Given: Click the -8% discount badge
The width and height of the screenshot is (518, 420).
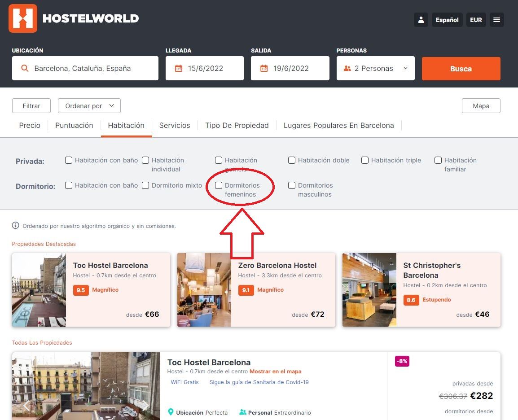Looking at the screenshot, I should (402, 361).
